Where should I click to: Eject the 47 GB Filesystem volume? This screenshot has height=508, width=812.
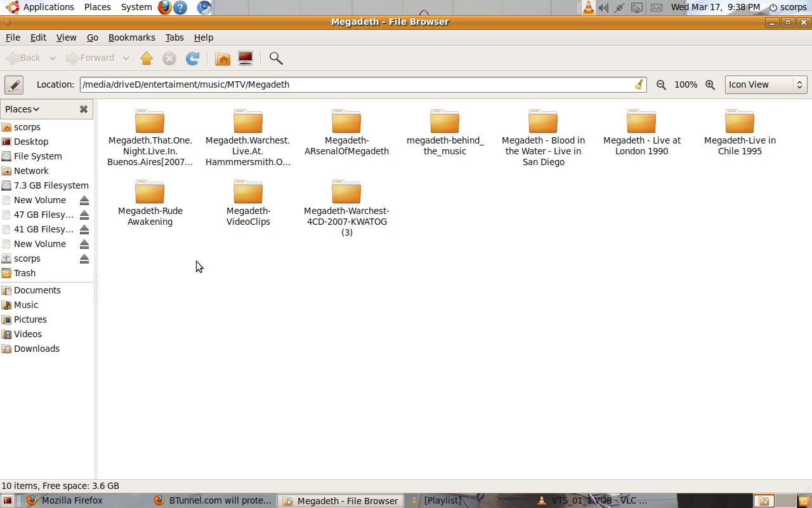click(84, 215)
